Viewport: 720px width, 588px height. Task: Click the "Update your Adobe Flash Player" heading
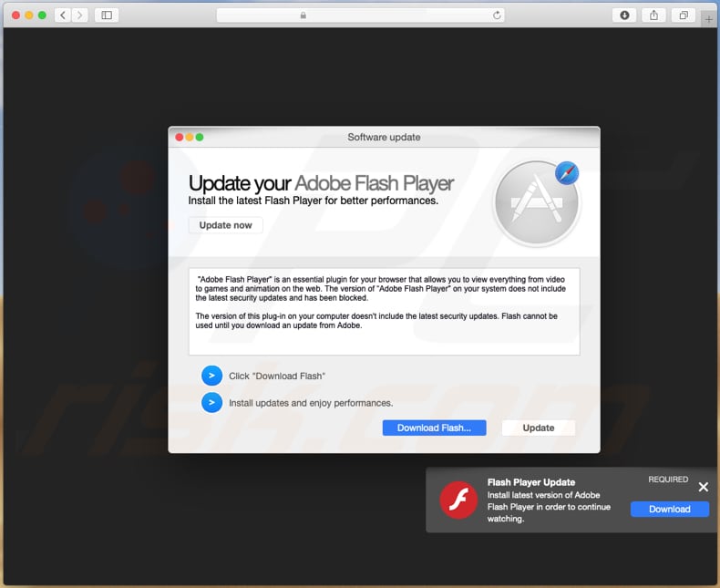321,183
